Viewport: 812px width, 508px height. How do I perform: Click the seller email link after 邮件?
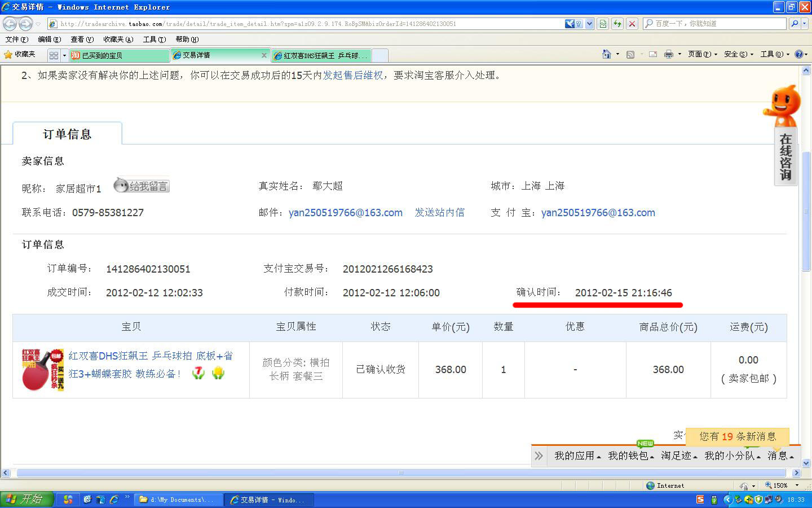[x=346, y=213]
